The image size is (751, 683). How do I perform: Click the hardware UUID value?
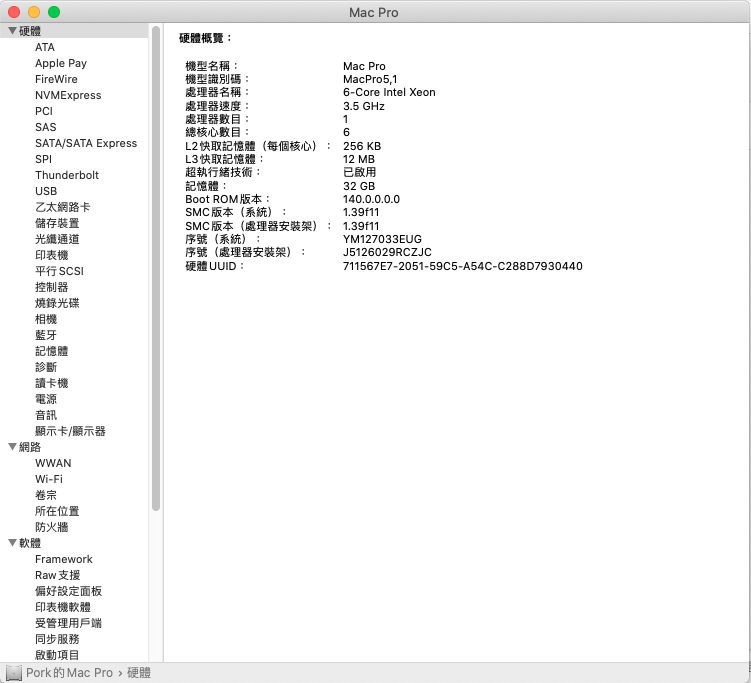463,266
